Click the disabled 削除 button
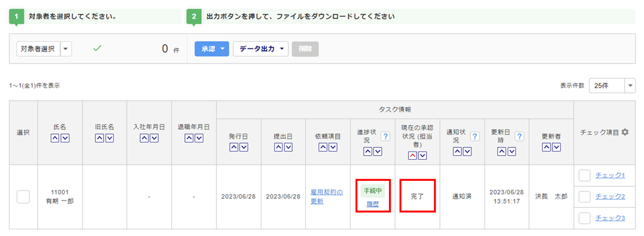The height and width of the screenshot is (236, 644). 305,49
